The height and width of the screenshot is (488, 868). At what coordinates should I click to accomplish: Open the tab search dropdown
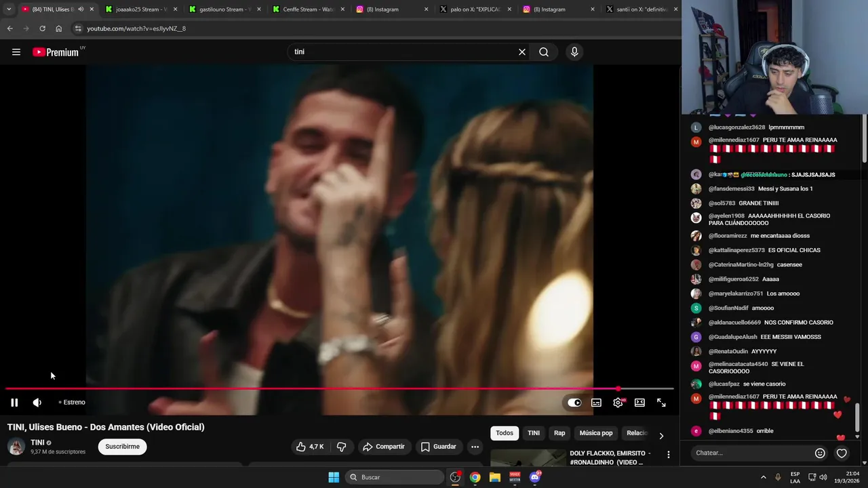click(x=9, y=9)
